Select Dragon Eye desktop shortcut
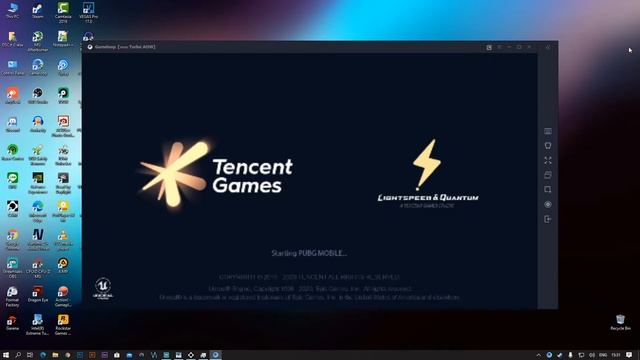Screen dimensions: 640x360 (x=38, y=294)
